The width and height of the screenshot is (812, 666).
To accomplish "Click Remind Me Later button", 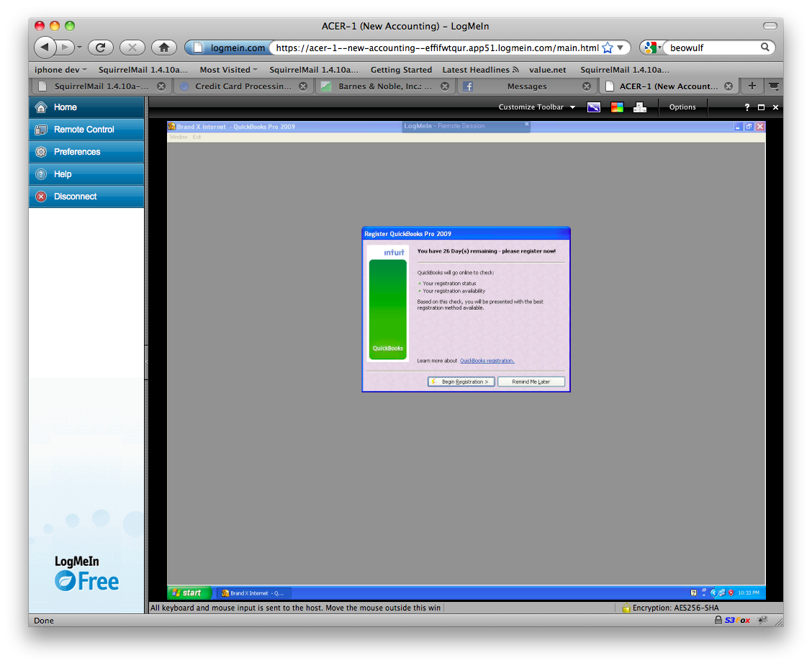I will [x=531, y=382].
